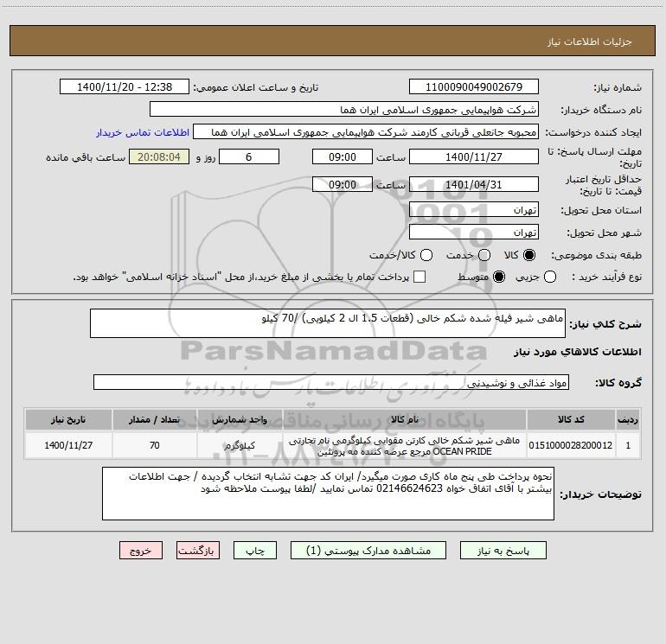Click the جزئیات اطلاعات نیاز header title
Viewport: 666px width, 644px height.
pos(590,41)
